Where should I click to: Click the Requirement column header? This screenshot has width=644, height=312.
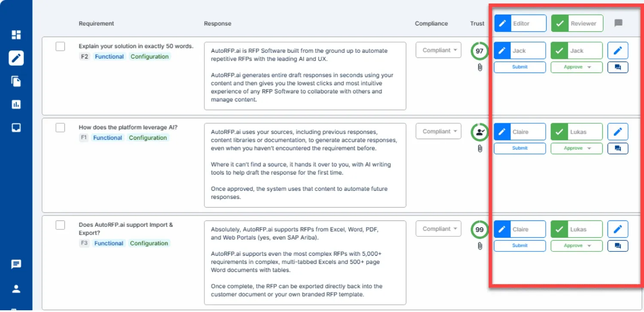pyautogui.click(x=97, y=24)
